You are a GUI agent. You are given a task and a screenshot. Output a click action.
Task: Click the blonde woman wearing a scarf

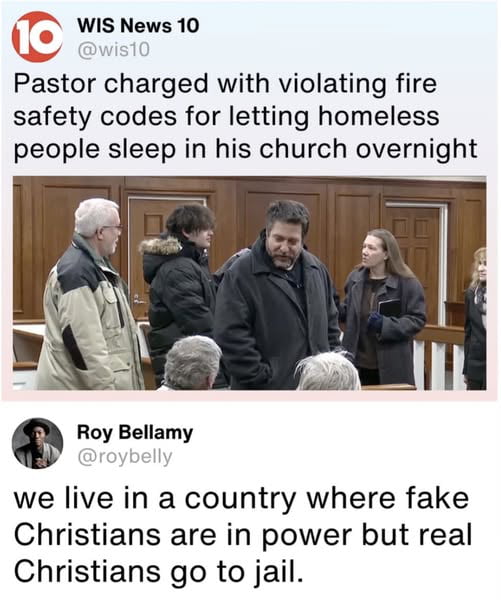[475, 318]
